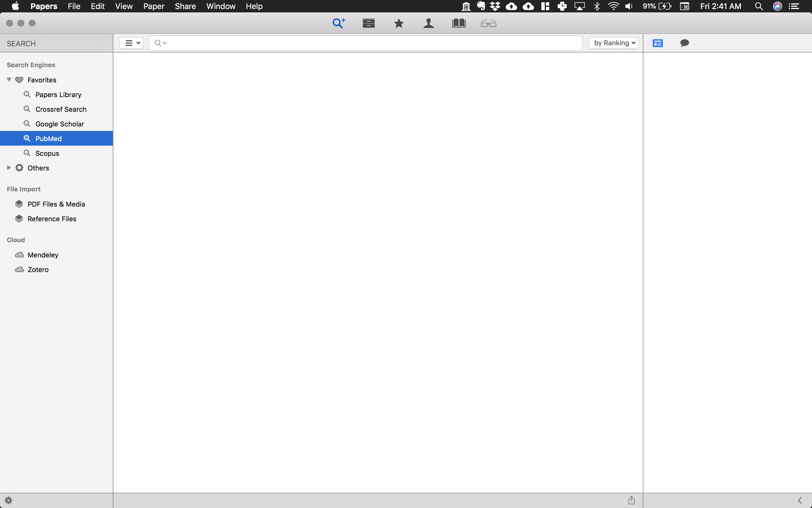Open the Edit menu
This screenshot has width=812, height=508.
(x=98, y=6)
